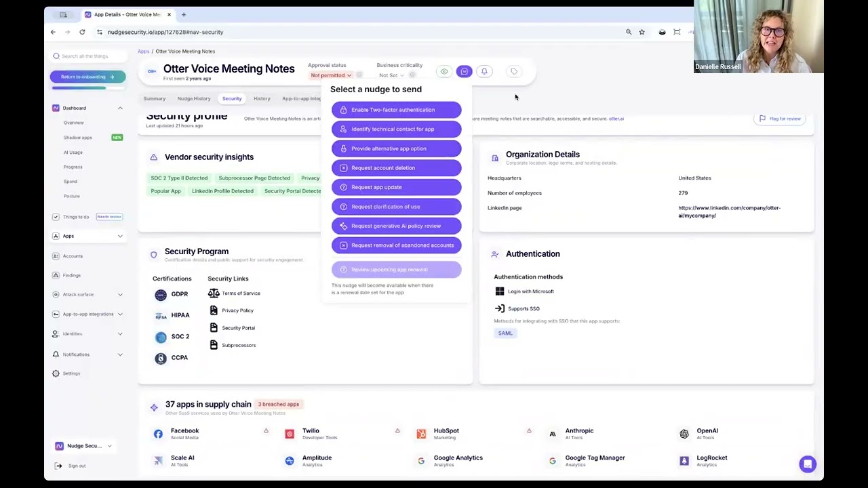Click the eye watch icon in app header

[444, 71]
